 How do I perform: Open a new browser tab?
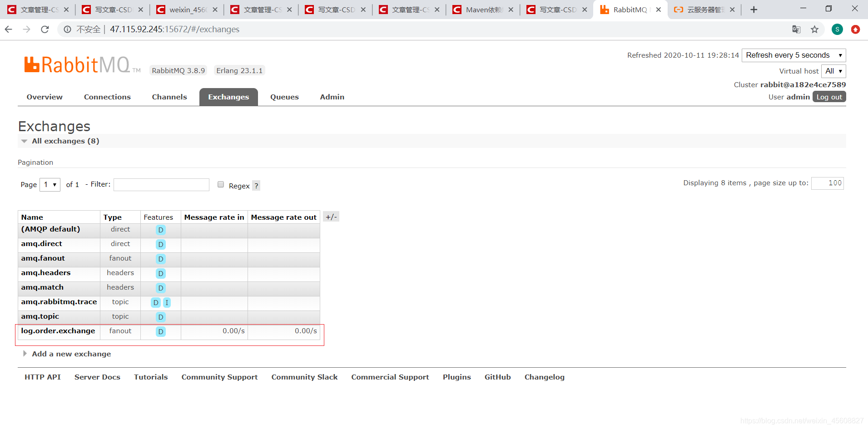click(x=754, y=10)
